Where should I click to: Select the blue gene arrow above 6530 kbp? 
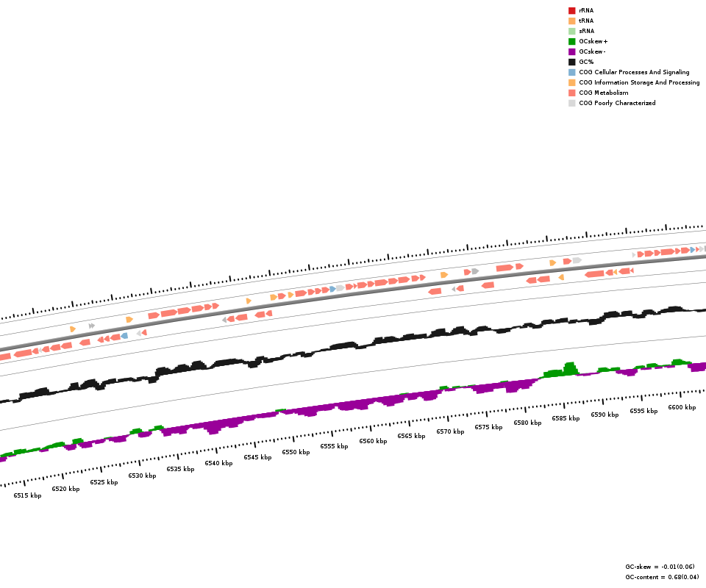pyautogui.click(x=124, y=336)
